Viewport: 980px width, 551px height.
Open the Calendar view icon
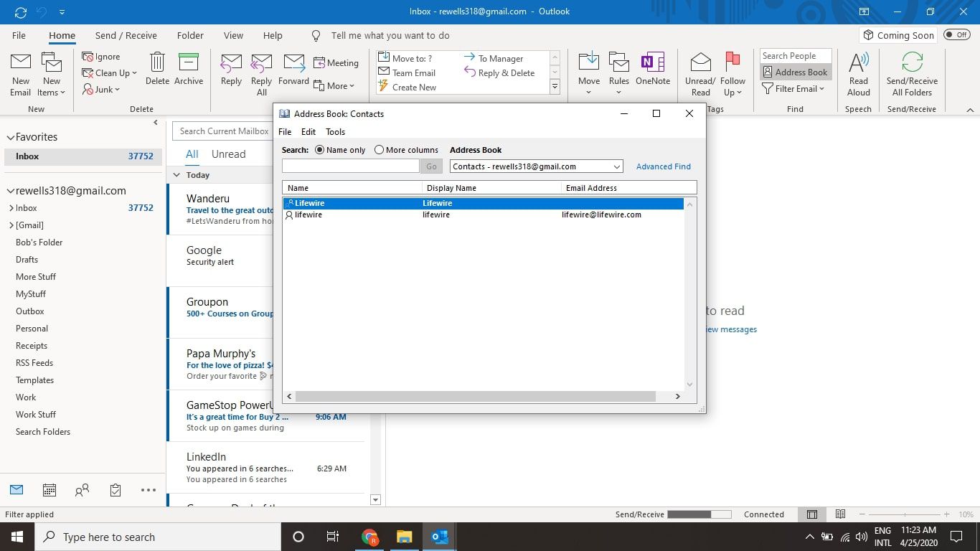(50, 490)
